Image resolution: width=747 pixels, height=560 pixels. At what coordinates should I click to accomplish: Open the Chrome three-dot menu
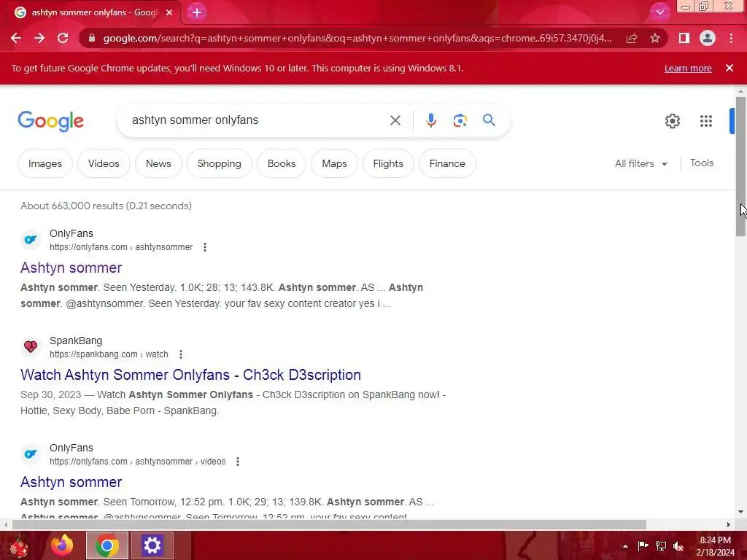pyautogui.click(x=731, y=38)
